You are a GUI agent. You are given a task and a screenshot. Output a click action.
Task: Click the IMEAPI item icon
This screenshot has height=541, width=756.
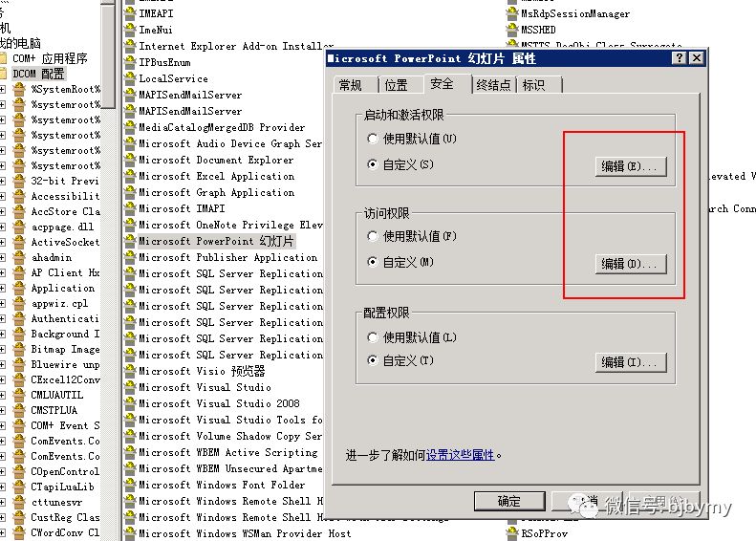click(x=130, y=13)
